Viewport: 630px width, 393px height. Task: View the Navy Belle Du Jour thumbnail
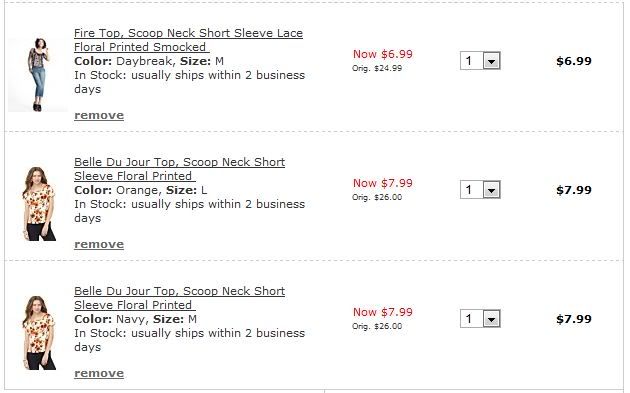point(39,333)
